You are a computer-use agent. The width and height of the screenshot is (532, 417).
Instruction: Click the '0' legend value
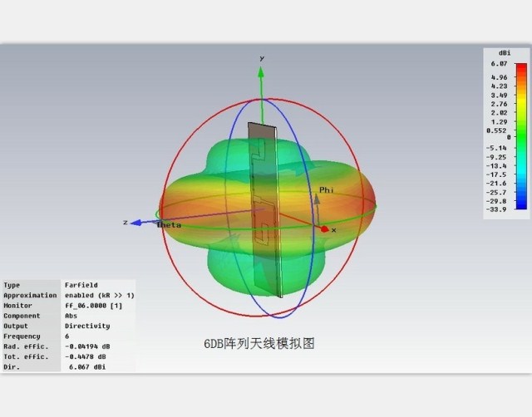coord(508,137)
